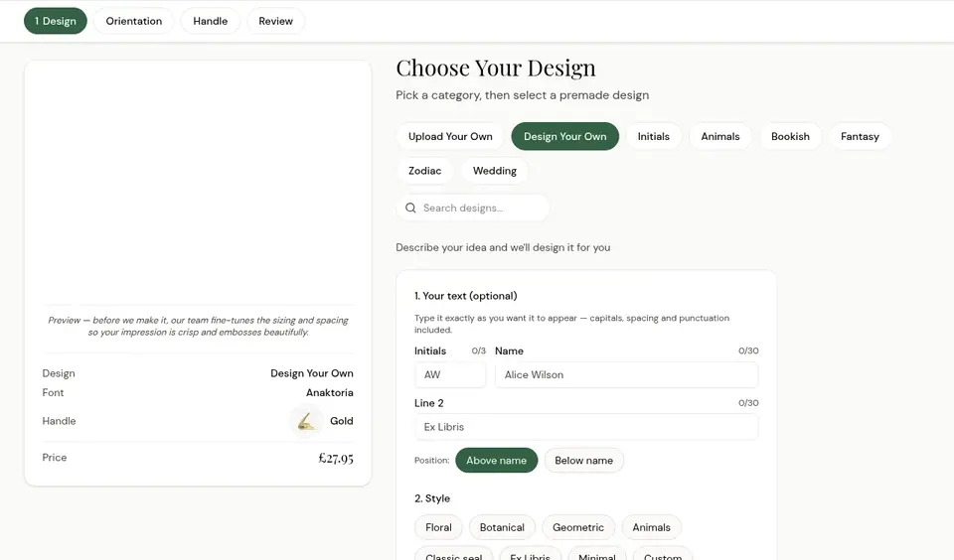Click the gold handle thumbnail image
The image size is (954, 560).
coord(306,421)
